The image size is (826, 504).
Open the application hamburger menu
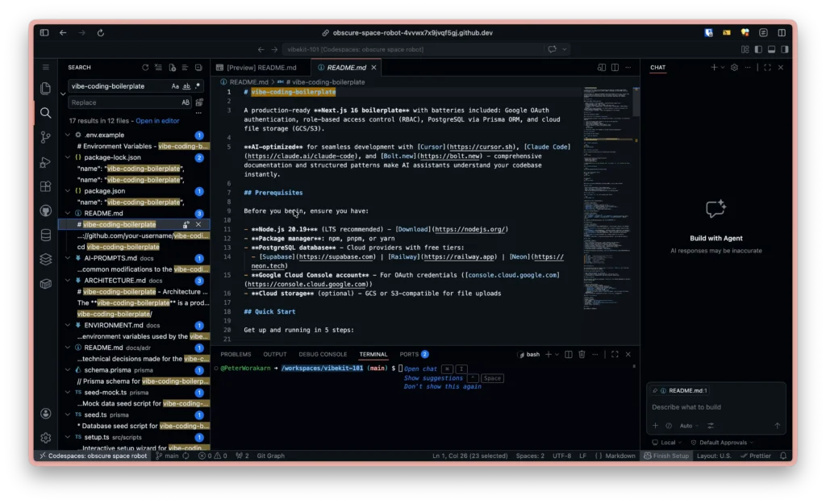point(46,68)
